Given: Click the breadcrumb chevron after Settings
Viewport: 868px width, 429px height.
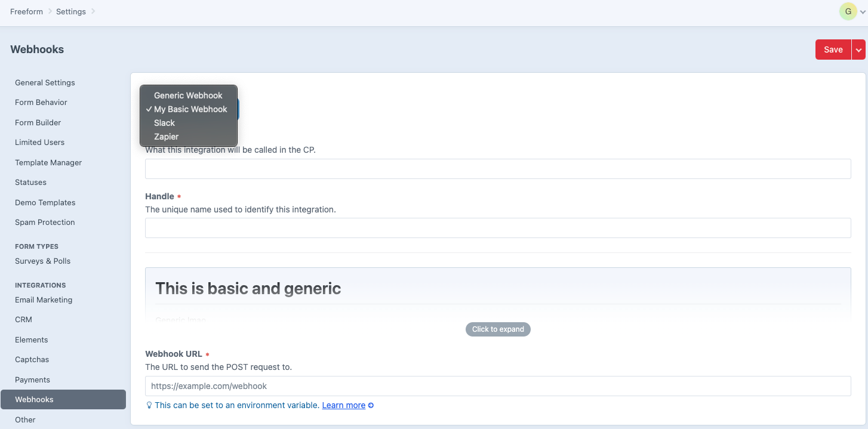Looking at the screenshot, I should click(x=91, y=11).
